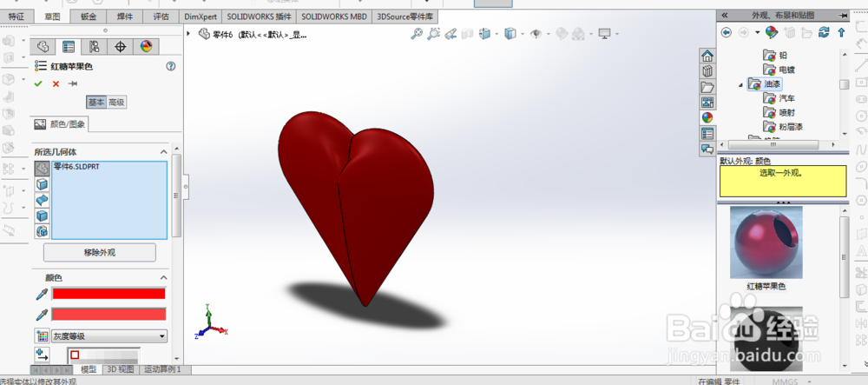Click the add swatch arrow icon
The width and height of the screenshot is (868, 385).
(x=42, y=355)
